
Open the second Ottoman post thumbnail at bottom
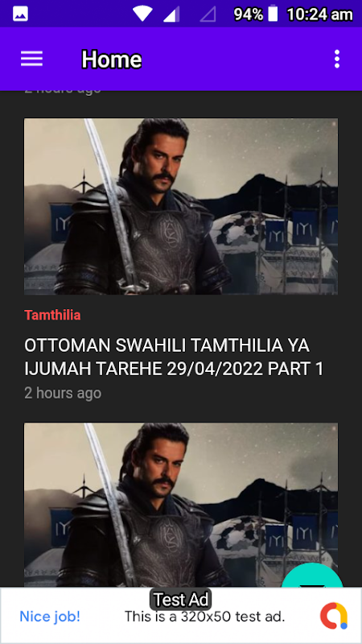click(181, 505)
